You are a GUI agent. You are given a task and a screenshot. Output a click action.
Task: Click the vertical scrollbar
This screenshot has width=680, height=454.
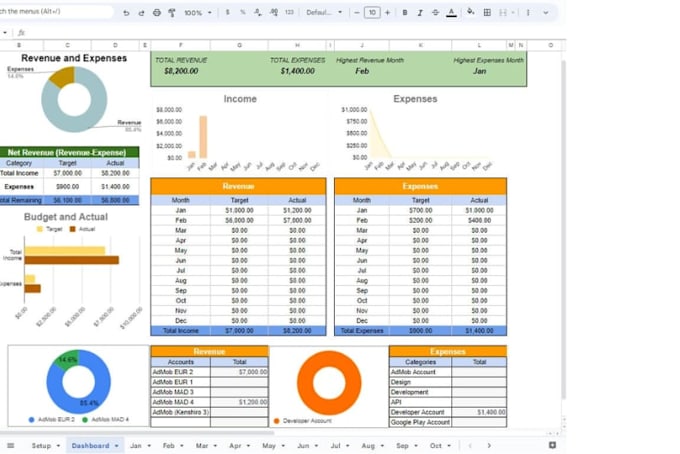[x=563, y=230]
